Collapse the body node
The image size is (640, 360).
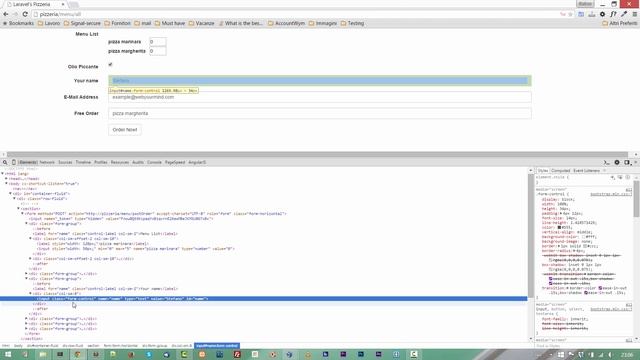point(6,184)
